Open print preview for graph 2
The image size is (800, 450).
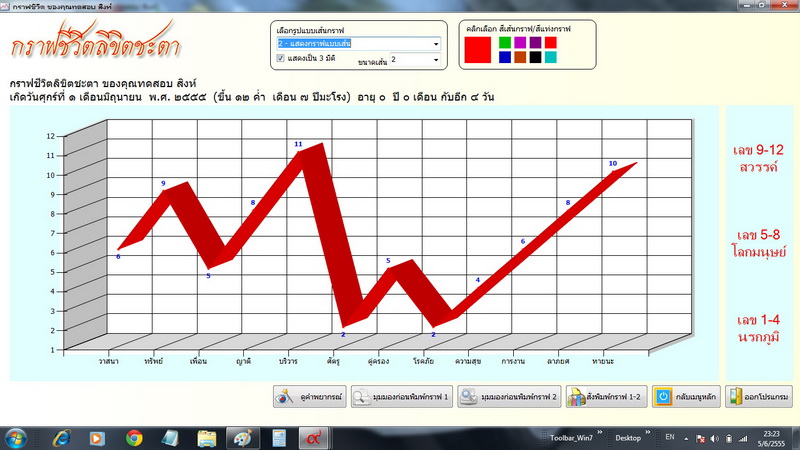tap(509, 396)
